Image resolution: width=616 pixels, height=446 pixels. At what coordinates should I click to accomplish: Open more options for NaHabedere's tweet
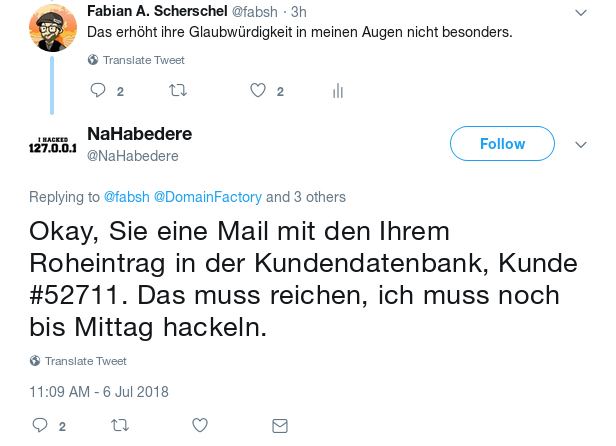(581, 145)
